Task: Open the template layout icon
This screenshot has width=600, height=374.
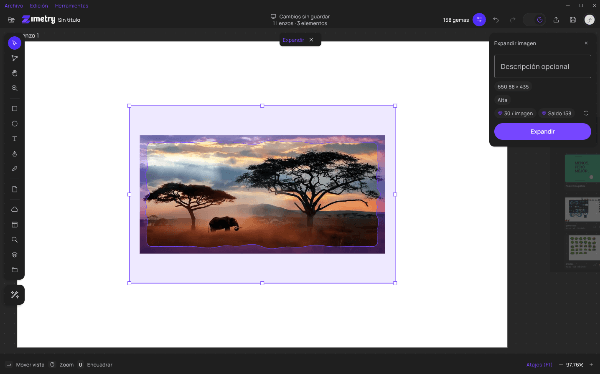Action: [x=15, y=225]
